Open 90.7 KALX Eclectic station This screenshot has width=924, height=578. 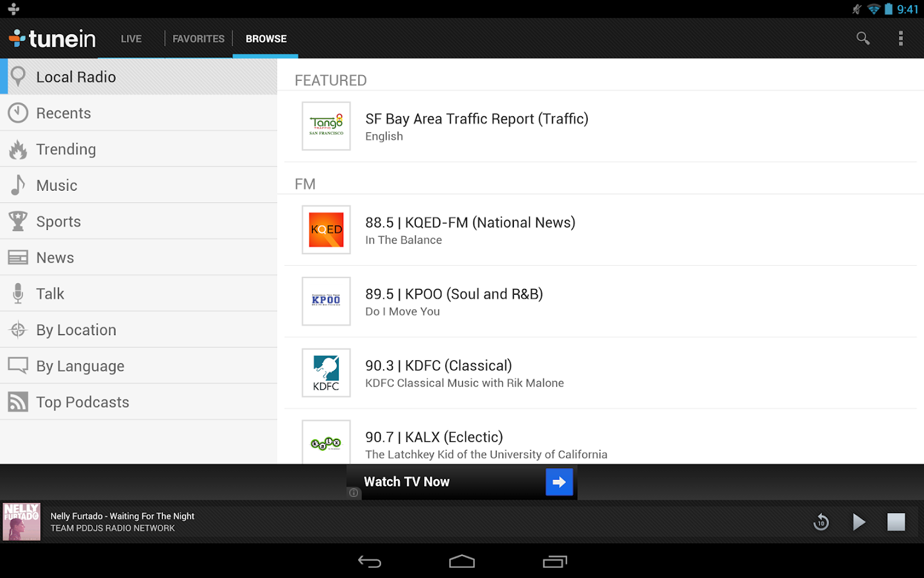[x=601, y=437]
